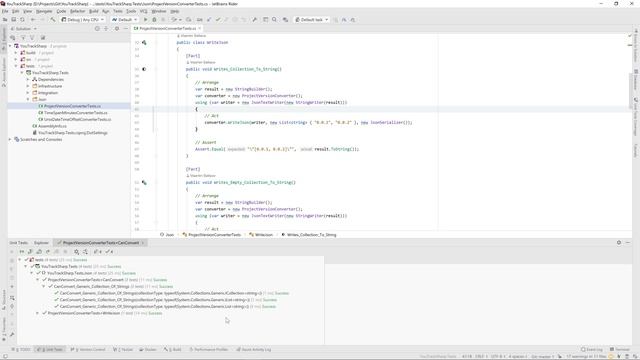Open the Version Control tool window button

click(88, 349)
